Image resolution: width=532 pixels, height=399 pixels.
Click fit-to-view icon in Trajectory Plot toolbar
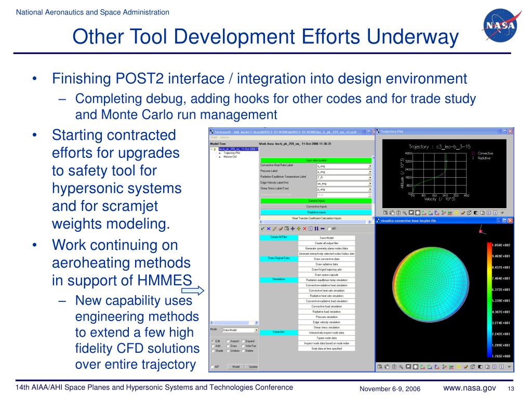(x=418, y=212)
